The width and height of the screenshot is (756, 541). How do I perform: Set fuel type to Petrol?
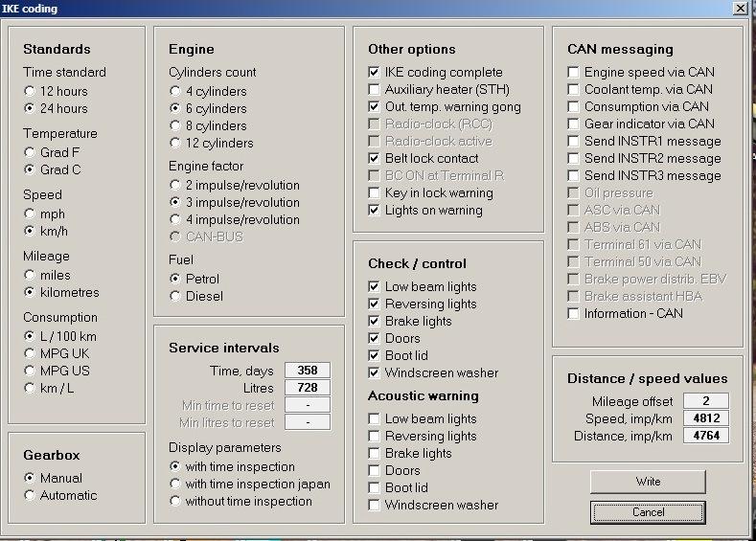pos(175,279)
